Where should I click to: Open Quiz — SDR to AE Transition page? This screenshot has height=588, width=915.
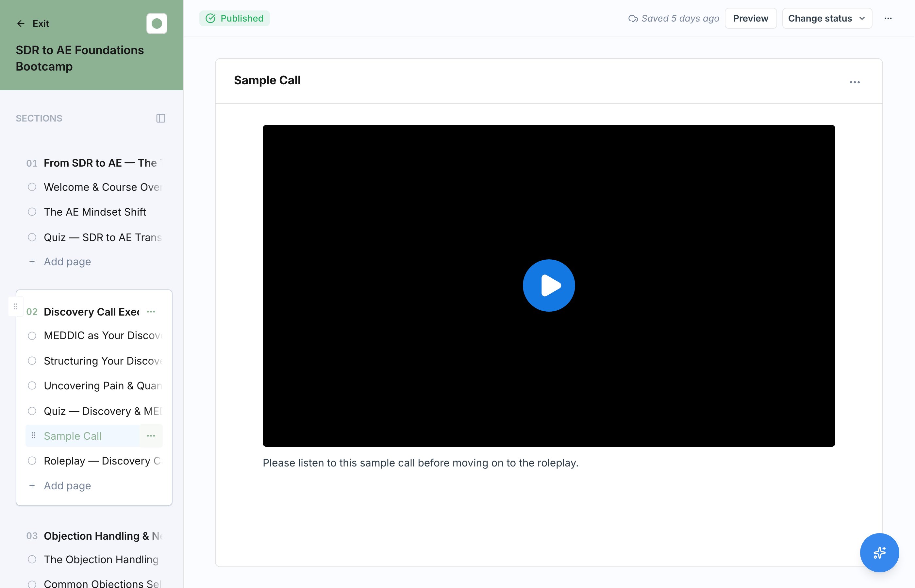(x=103, y=237)
